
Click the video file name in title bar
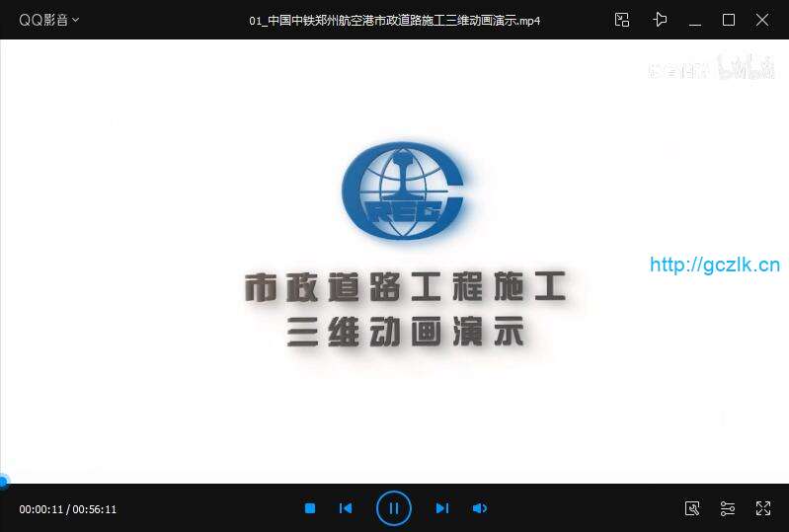(394, 20)
